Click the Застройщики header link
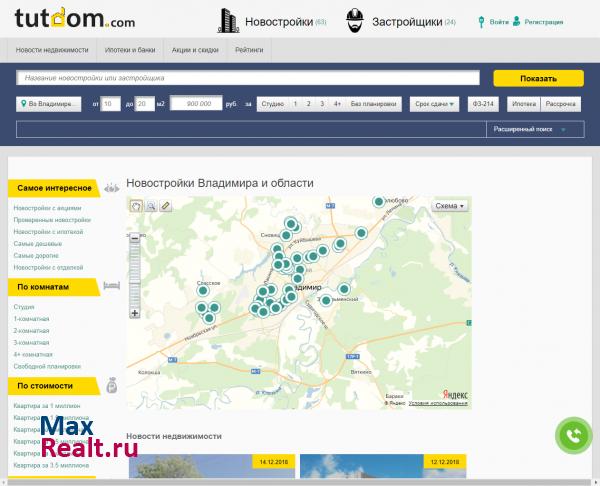Viewport: 600px width, 486px height. [x=407, y=22]
